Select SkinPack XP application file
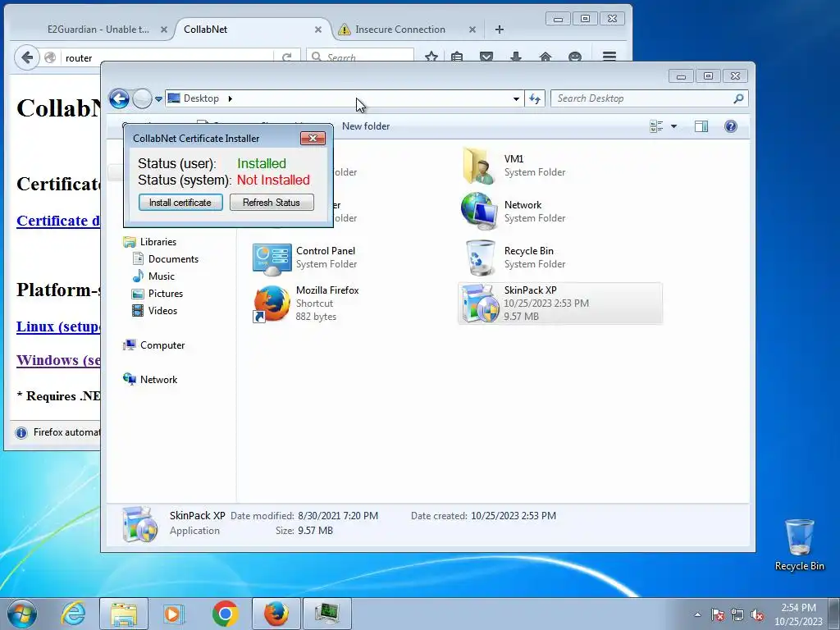Screen dimensions: 840x630 point(559,304)
